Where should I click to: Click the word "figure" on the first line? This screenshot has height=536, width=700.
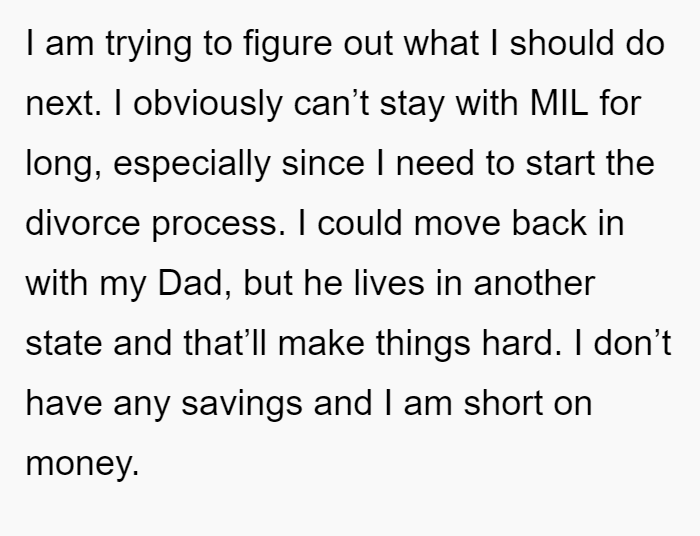(x=288, y=45)
